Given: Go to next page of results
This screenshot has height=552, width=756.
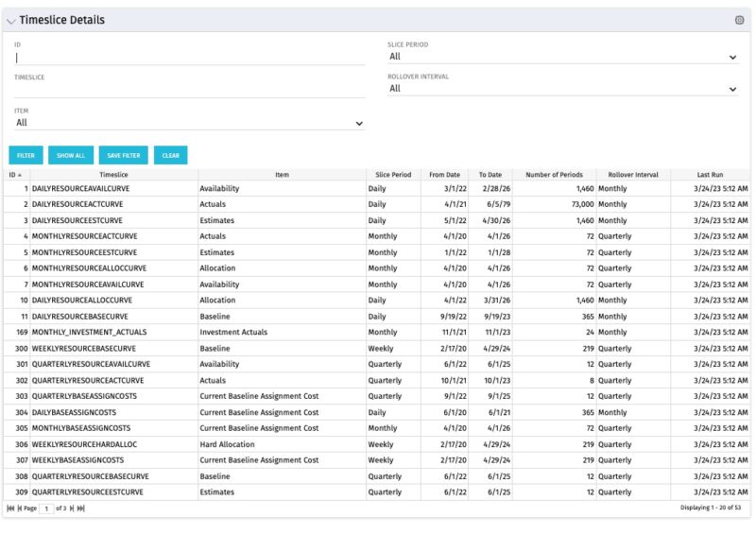Looking at the screenshot, I should 72,509.
